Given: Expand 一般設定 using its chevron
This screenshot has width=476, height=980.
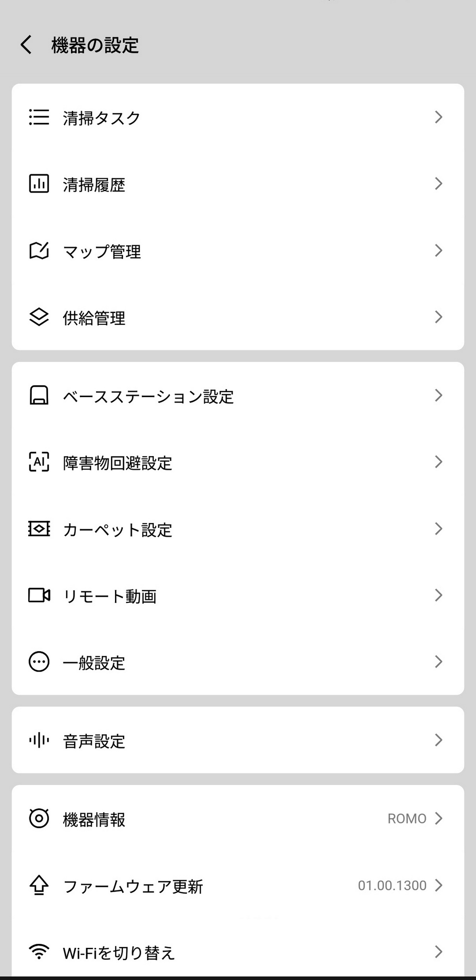Looking at the screenshot, I should [438, 662].
